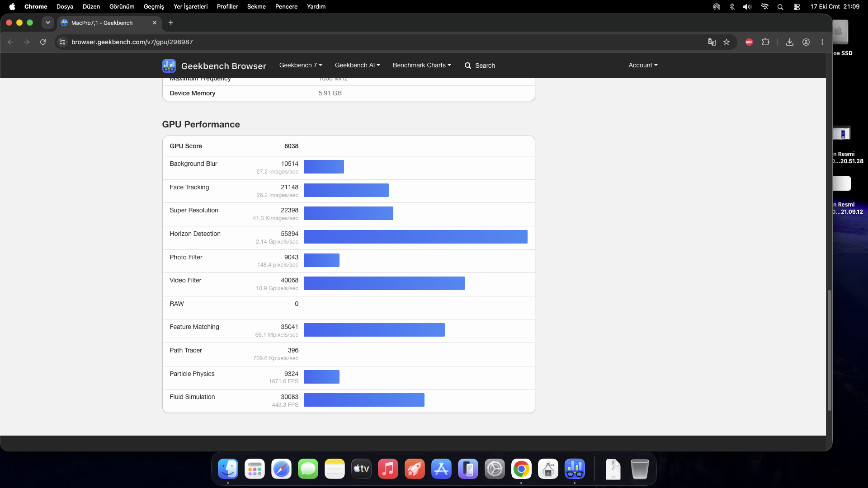Expand the Account dropdown
Viewport: 868px width, 488px height.
643,65
